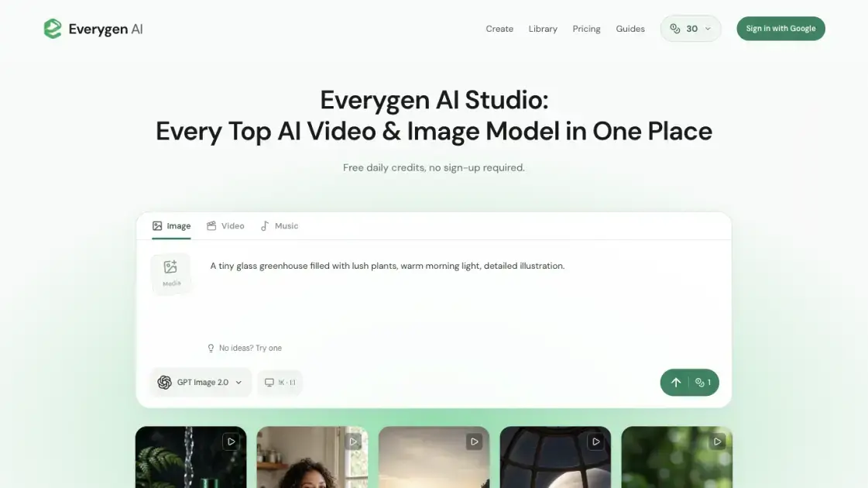Switch to the Music tab

tap(280, 226)
